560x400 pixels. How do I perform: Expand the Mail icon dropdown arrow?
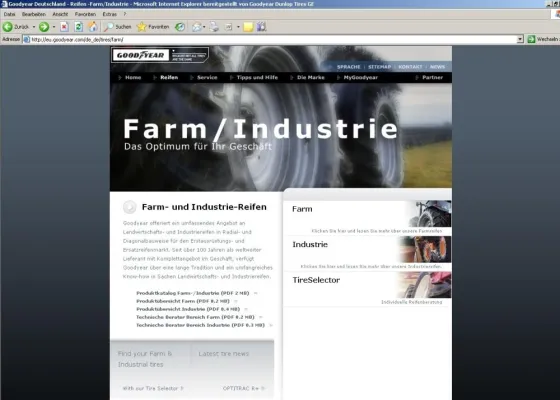(204, 27)
